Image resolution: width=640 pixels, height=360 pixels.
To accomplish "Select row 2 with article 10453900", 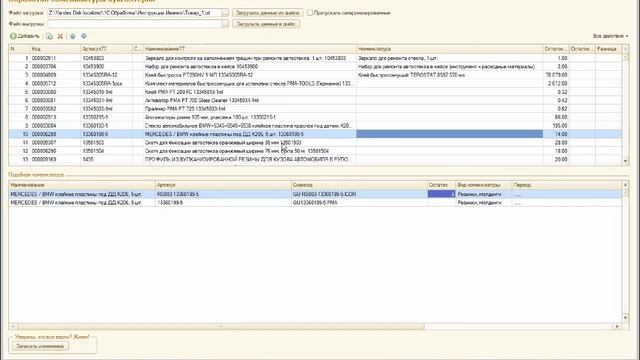I will (x=315, y=67).
